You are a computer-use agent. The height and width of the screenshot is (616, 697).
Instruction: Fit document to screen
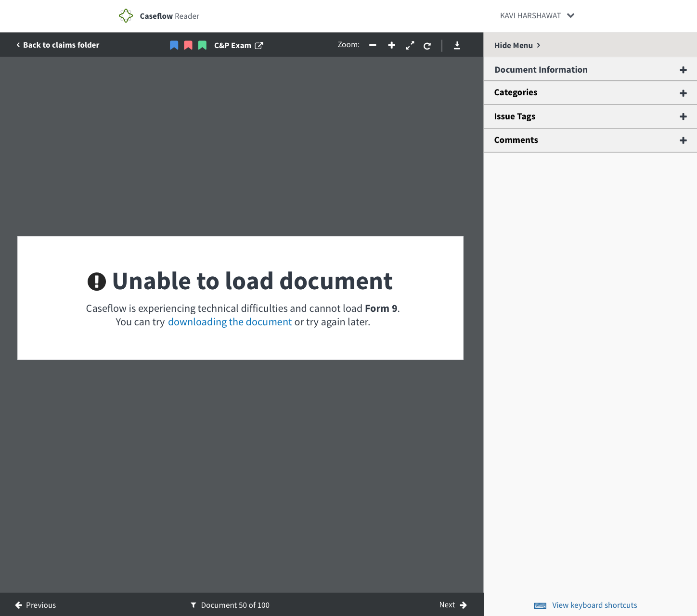tap(410, 45)
